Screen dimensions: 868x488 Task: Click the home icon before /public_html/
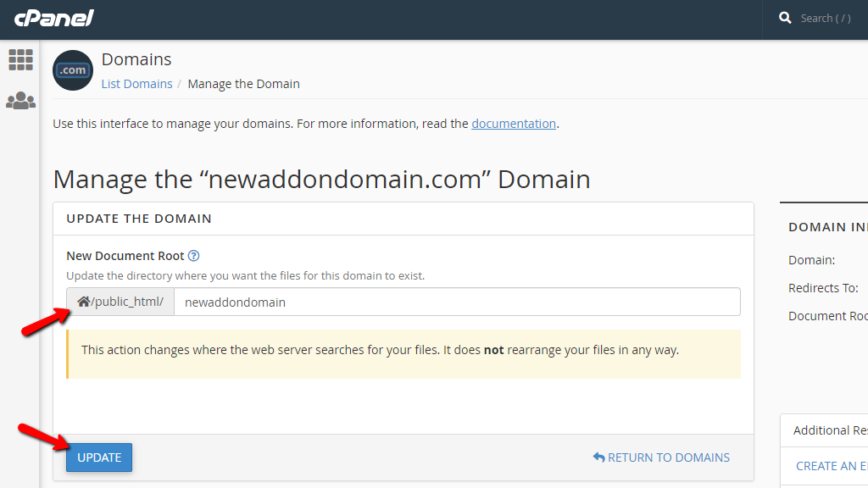[85, 302]
